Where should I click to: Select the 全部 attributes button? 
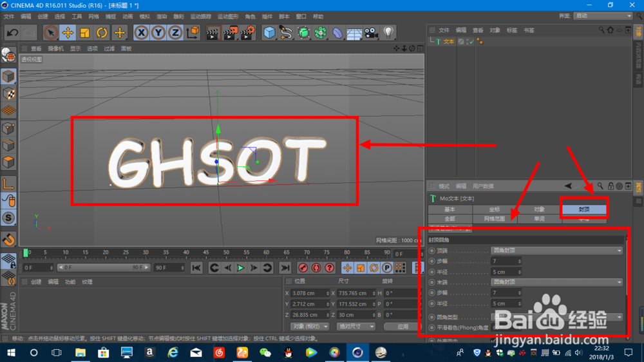(x=450, y=219)
